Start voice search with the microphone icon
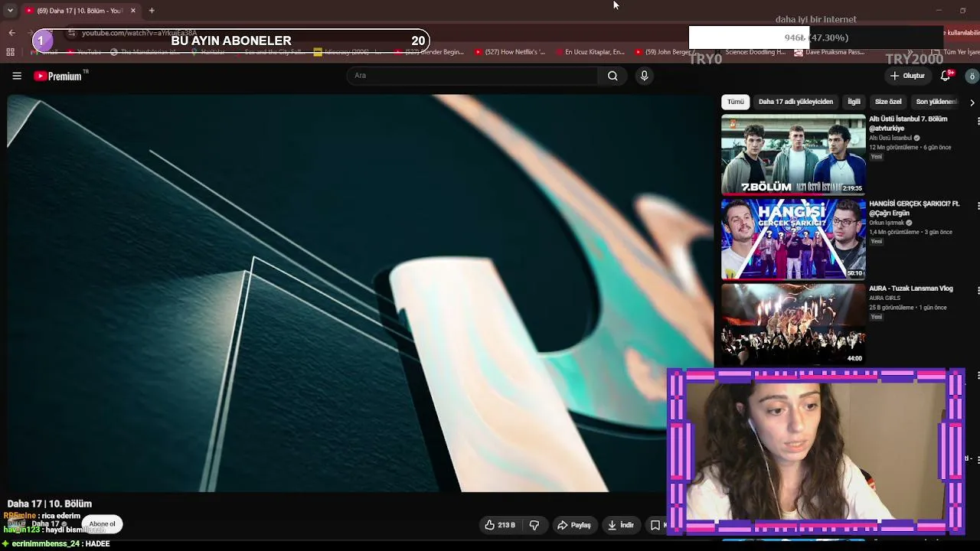980x551 pixels. pyautogui.click(x=644, y=76)
